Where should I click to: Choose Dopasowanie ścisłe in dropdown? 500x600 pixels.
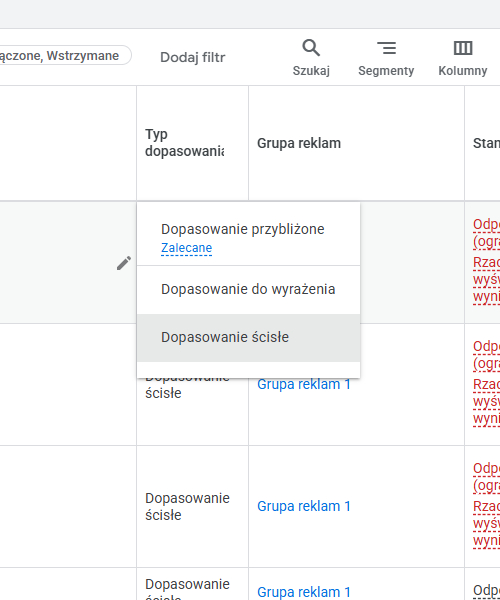248,338
